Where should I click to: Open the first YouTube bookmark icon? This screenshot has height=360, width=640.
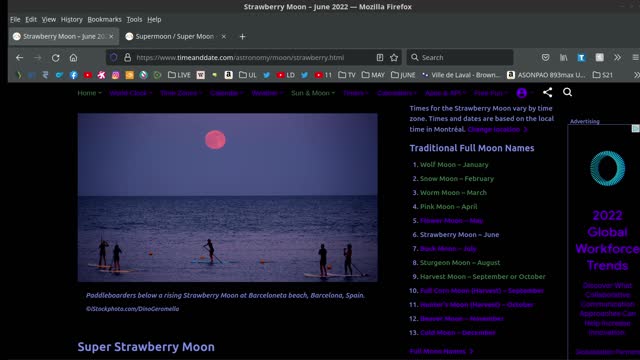point(88,75)
